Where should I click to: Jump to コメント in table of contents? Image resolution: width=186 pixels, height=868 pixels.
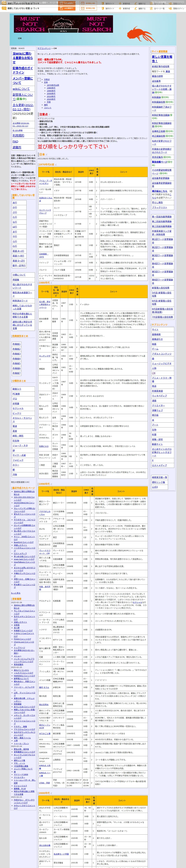(48, 108)
